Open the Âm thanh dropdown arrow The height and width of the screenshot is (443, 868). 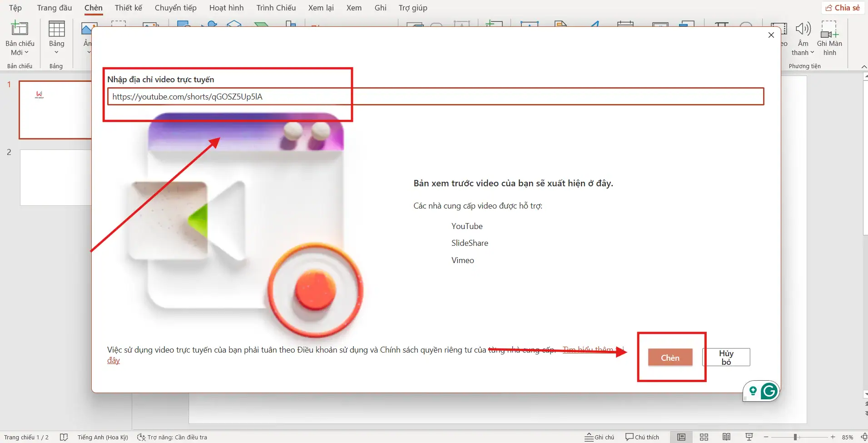tap(812, 53)
